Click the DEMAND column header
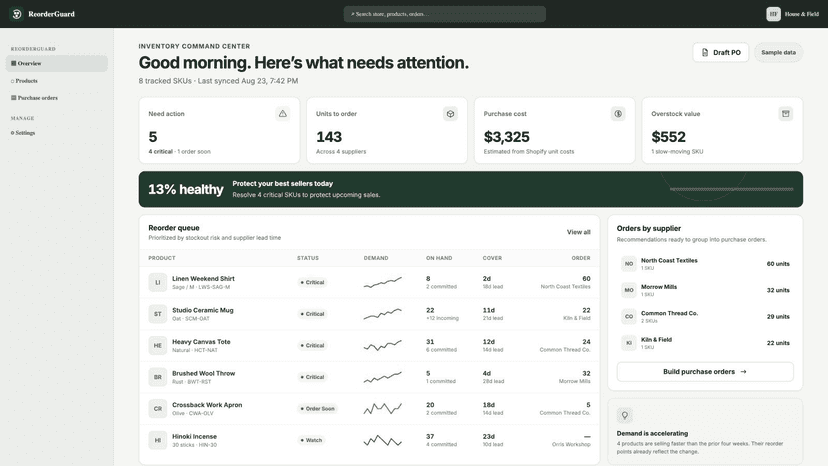The height and width of the screenshot is (466, 828). point(376,258)
